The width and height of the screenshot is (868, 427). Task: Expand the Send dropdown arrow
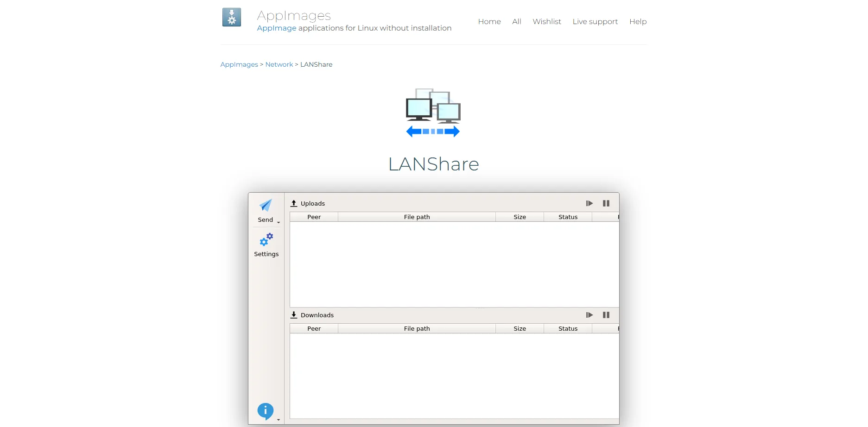(x=279, y=223)
